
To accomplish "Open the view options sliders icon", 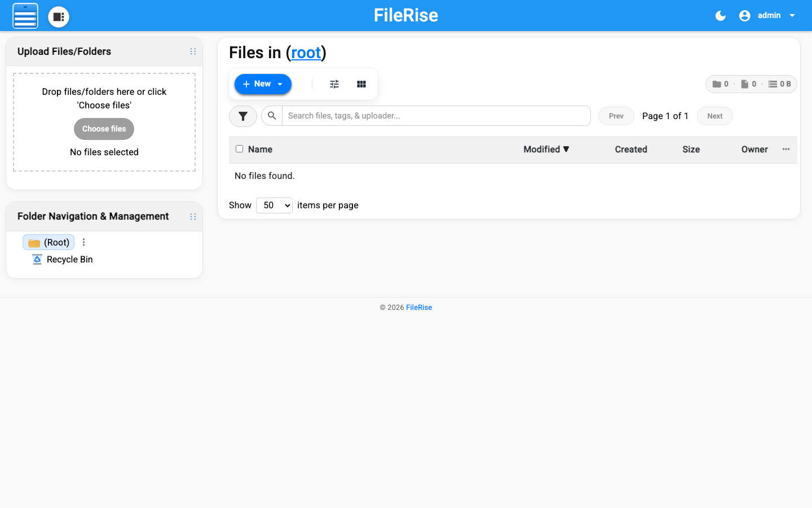I will 334,84.
